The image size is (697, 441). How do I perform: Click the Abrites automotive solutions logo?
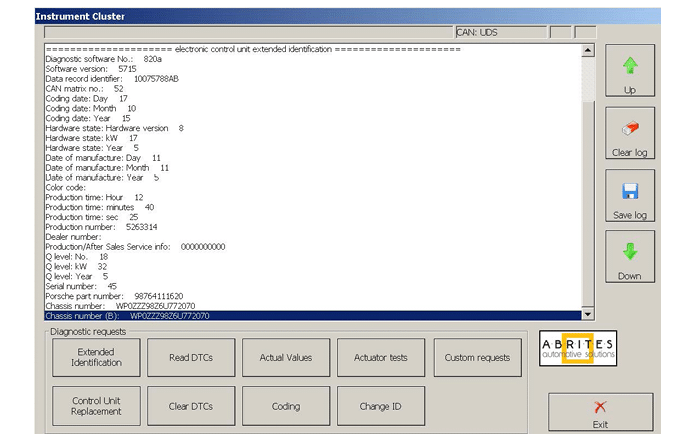(578, 346)
